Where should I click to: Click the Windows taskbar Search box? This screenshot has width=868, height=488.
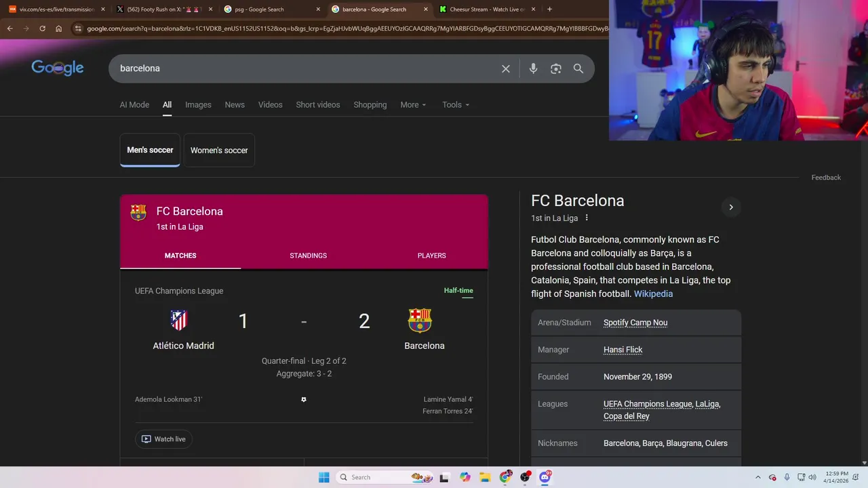coord(384,477)
